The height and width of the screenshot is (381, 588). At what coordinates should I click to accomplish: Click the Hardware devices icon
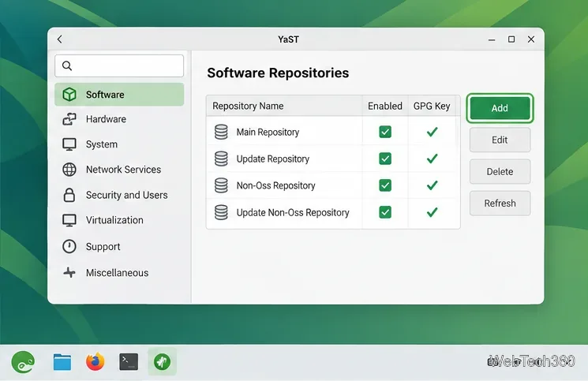pos(69,119)
